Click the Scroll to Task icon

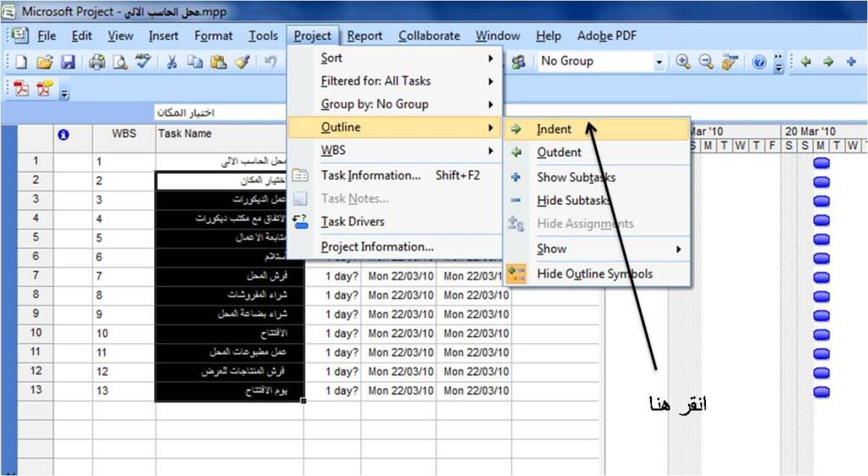[x=730, y=62]
